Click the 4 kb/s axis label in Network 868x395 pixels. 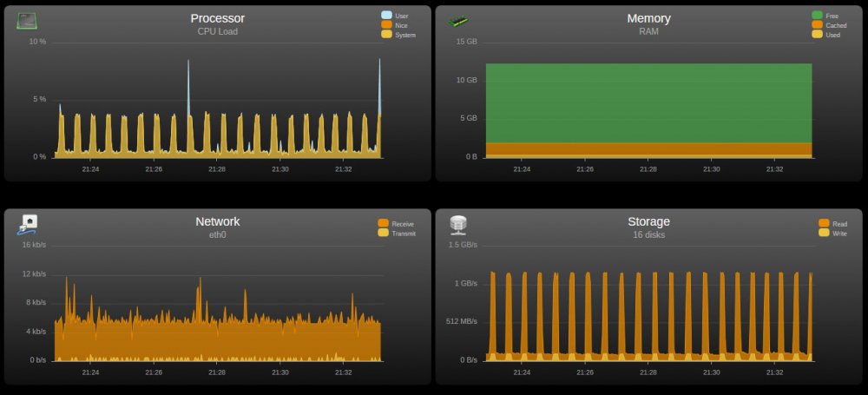pos(36,332)
